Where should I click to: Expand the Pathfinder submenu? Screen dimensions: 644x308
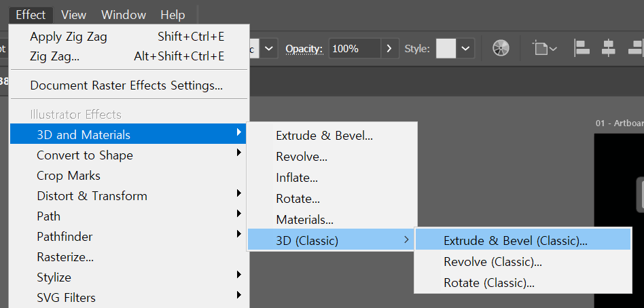pyautogui.click(x=129, y=236)
